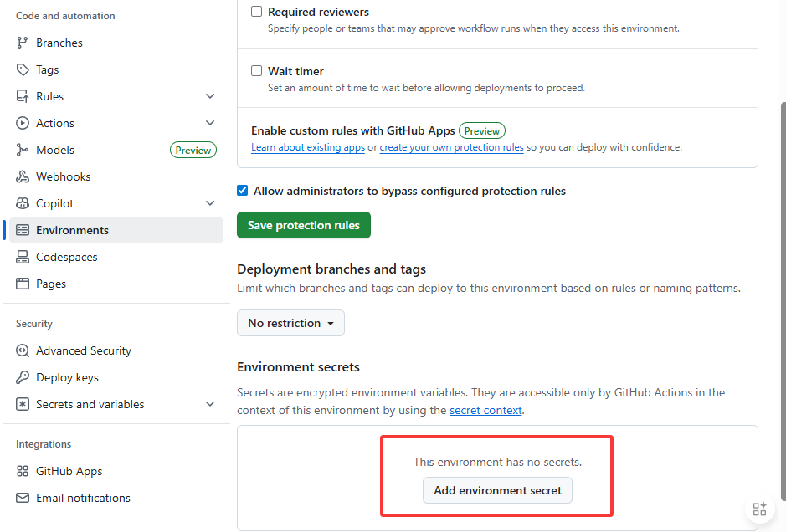
Task: Click the Deploy keys key icon
Action: tap(22, 377)
